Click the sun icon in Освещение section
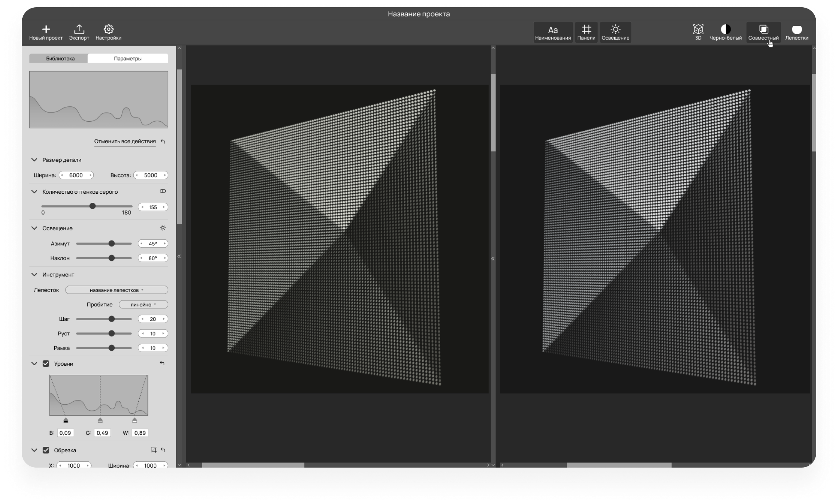This screenshot has width=838, height=504. pos(163,228)
